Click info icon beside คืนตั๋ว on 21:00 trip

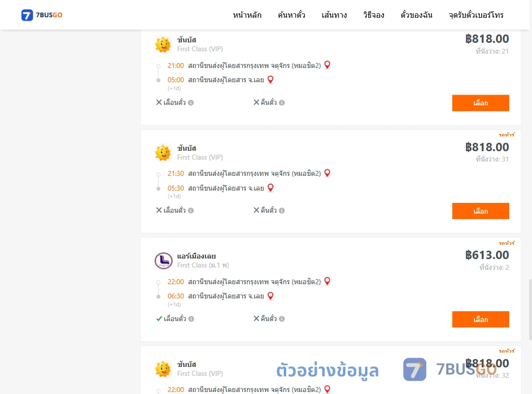tap(282, 102)
